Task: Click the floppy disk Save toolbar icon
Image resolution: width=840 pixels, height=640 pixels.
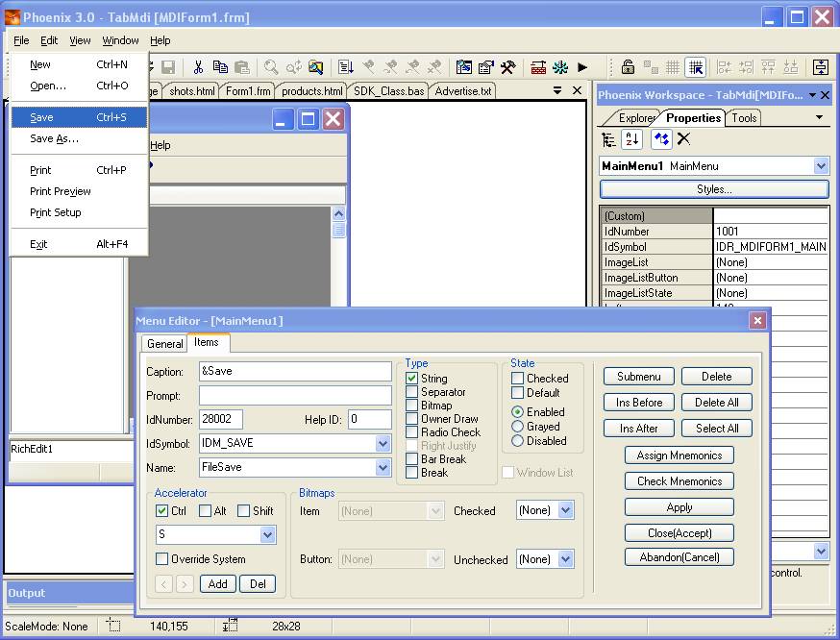Action: tap(168, 67)
